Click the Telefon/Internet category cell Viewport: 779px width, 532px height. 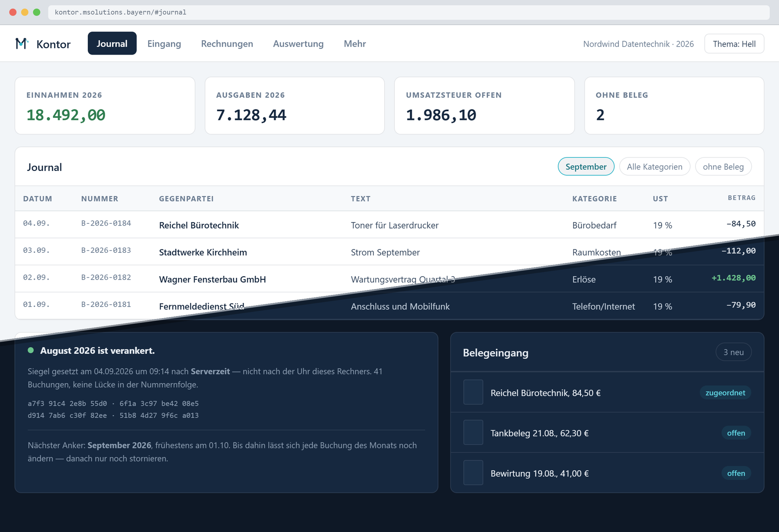[x=603, y=306]
